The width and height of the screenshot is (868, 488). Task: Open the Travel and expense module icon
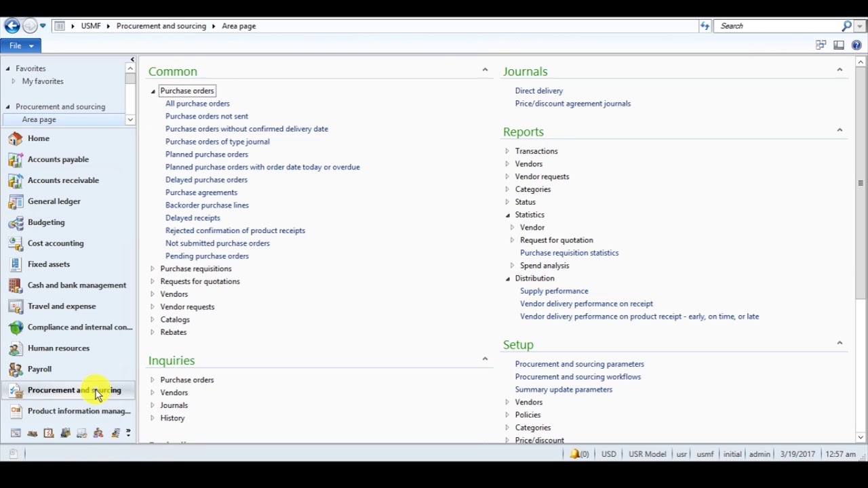(16, 306)
